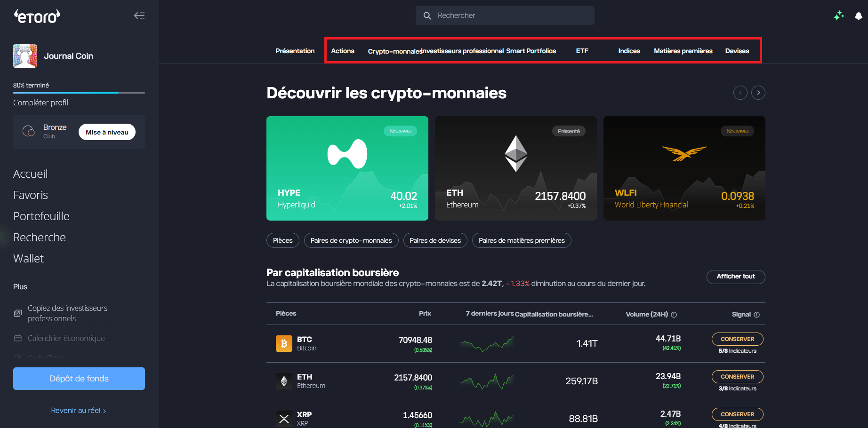Click the Dépôt de fonds button
868x428 pixels.
[x=79, y=378]
